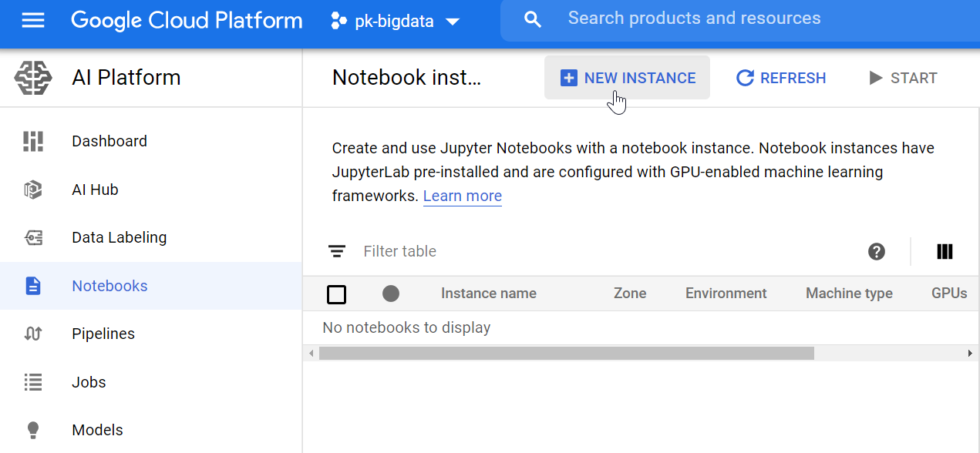Click the scrollbar left arrow
Screen dimensions: 980x453
click(x=312, y=353)
